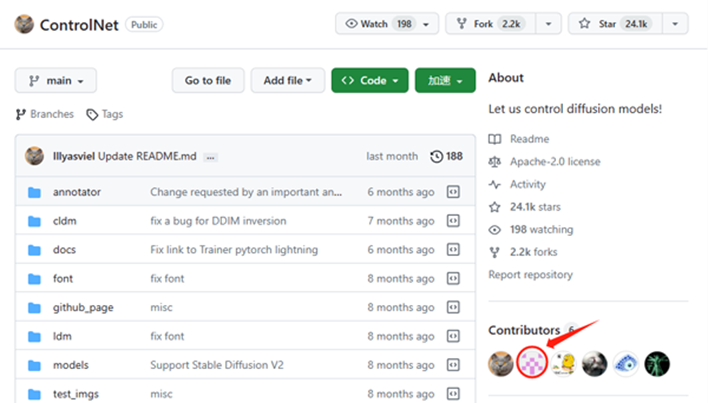This screenshot has height=403, width=708.
Task: Click the Go to file button
Action: (x=208, y=80)
